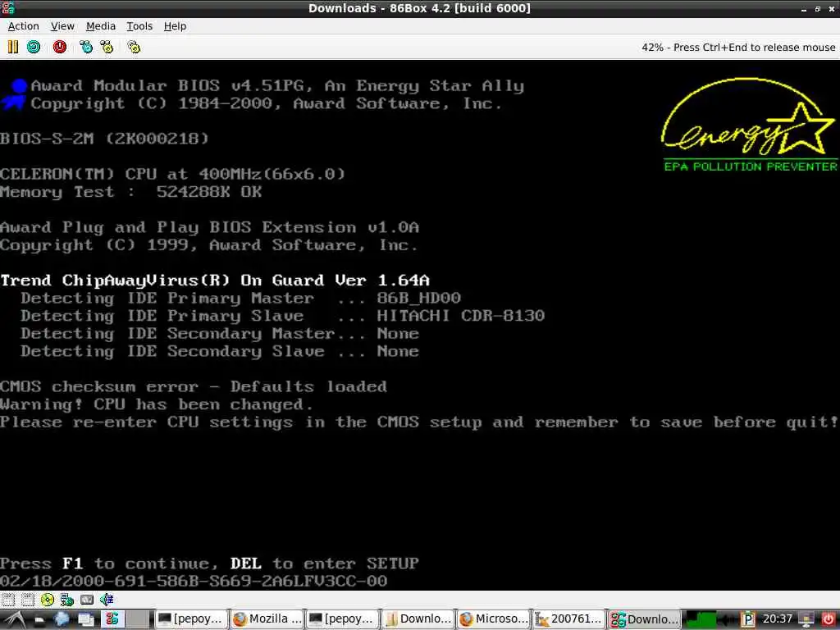Image resolution: width=840 pixels, height=630 pixels.
Task: Click the monitor display tray icon
Action: pos(806,620)
